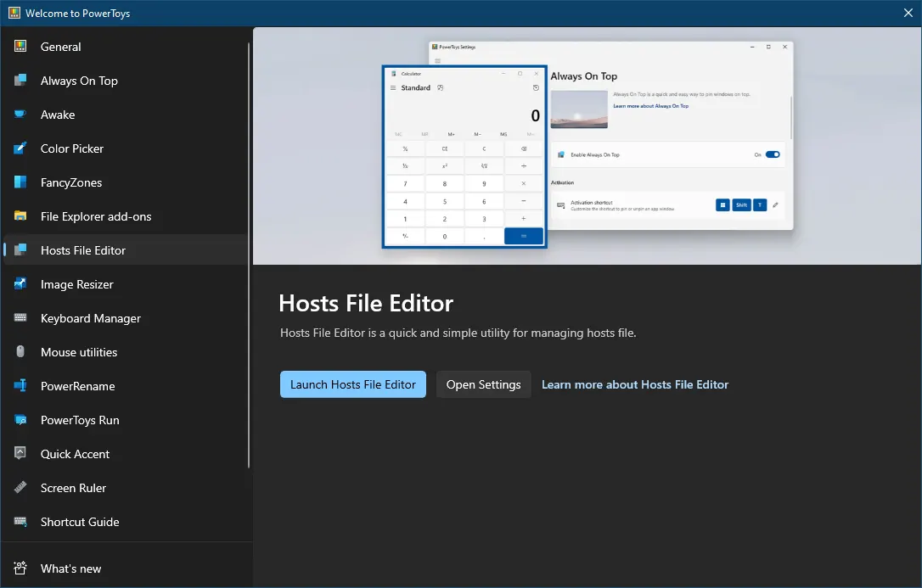Open the General page
This screenshot has height=588, width=922.
(126, 47)
